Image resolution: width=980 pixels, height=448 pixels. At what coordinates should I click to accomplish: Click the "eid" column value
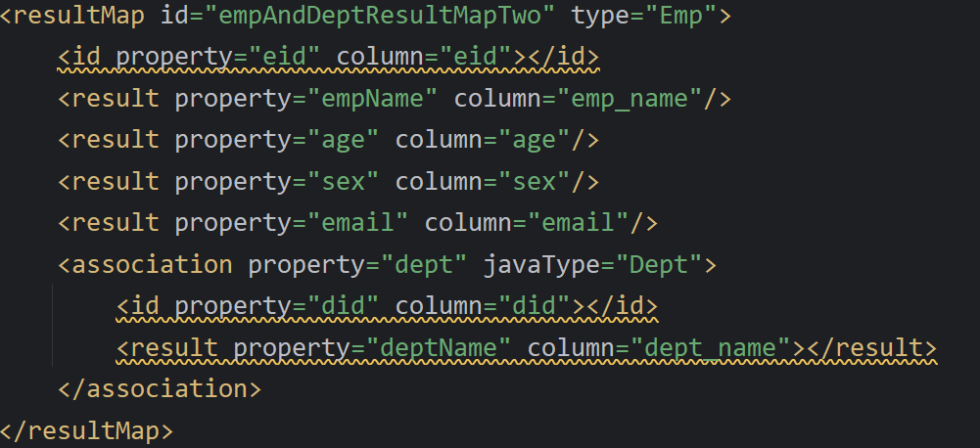[x=485, y=57]
